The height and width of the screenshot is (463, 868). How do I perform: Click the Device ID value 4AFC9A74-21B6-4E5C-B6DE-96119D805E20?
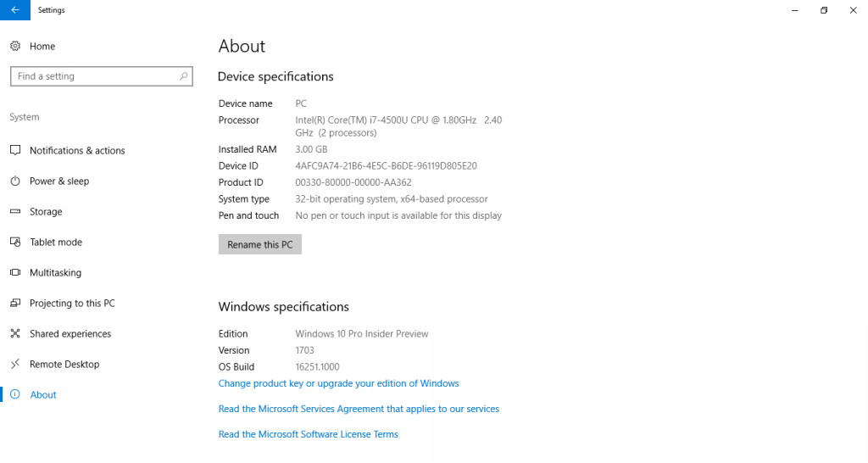(386, 165)
